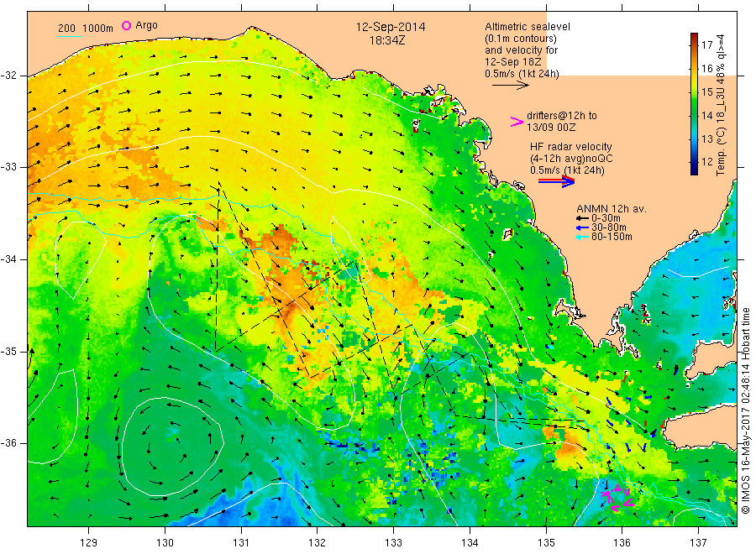Click the magenta drifter arrowhead legend symbol

click(x=517, y=122)
